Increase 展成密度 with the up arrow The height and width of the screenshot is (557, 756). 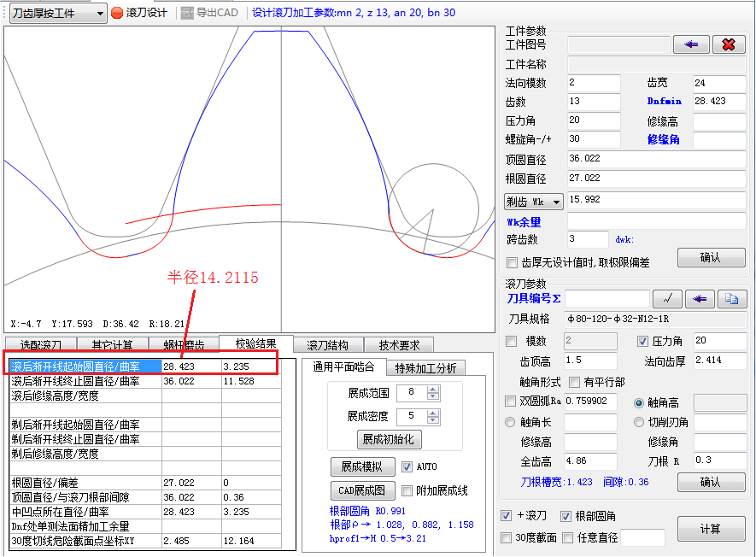tap(433, 413)
